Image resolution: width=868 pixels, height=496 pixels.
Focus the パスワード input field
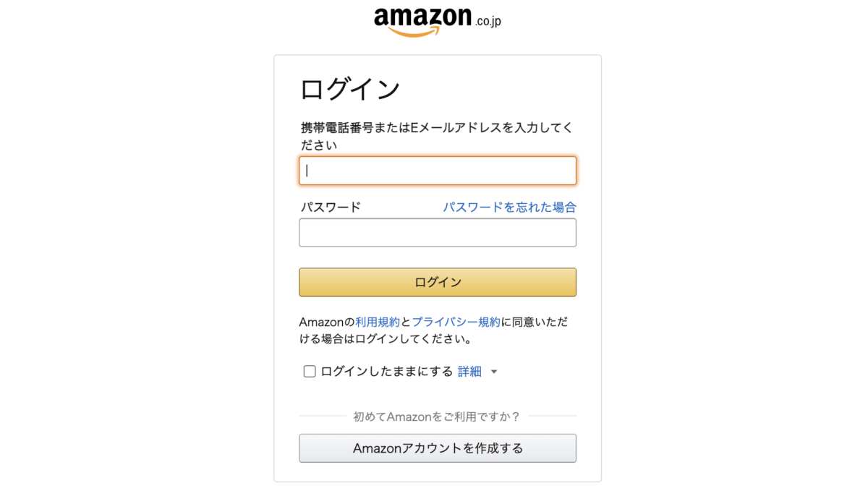[x=438, y=233]
